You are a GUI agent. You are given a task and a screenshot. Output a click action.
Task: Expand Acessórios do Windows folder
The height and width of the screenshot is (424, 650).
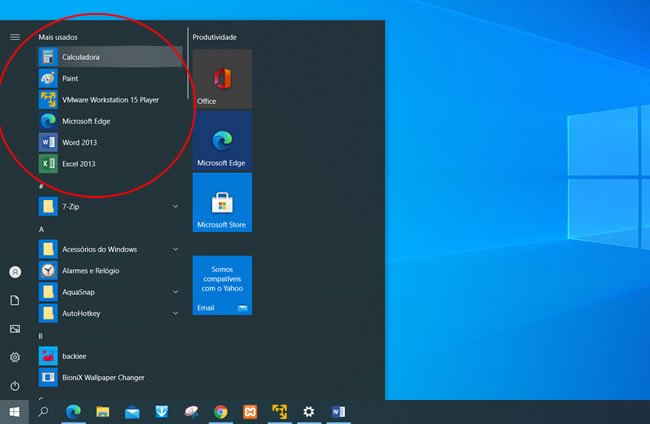click(x=175, y=249)
